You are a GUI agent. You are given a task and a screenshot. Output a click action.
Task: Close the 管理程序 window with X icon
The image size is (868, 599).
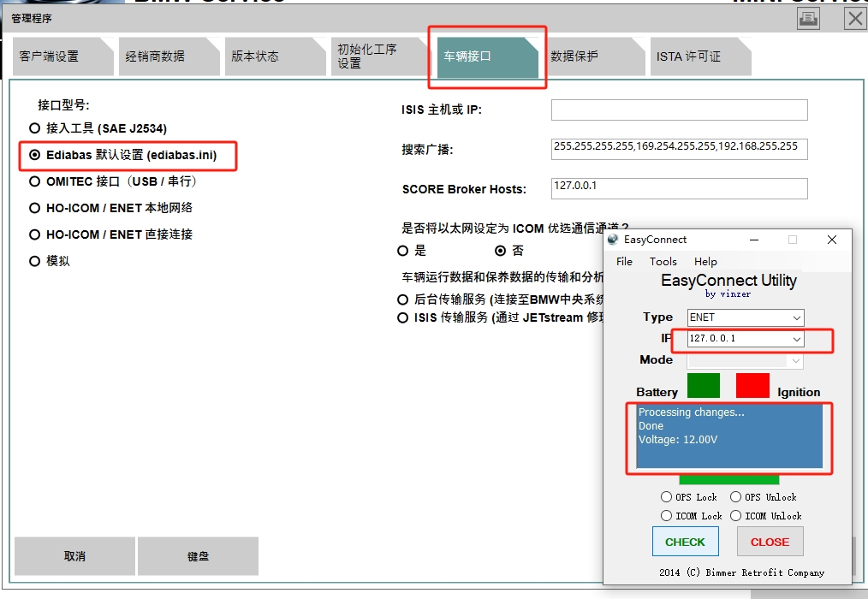point(855,19)
